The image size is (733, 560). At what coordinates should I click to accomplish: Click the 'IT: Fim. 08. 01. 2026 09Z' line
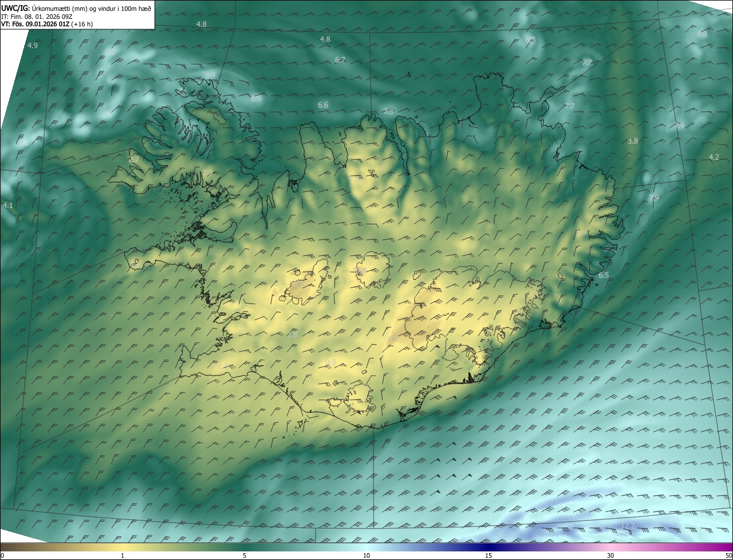tap(36, 17)
